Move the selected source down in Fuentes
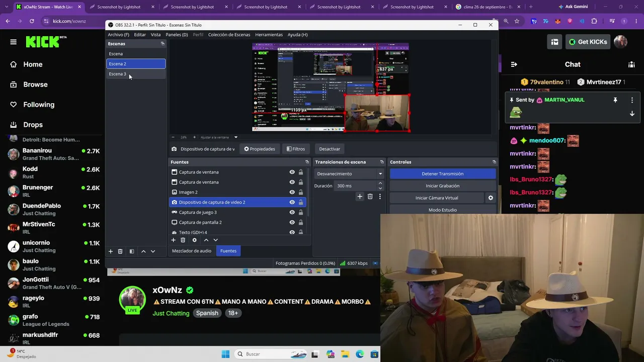The image size is (644, 362). [215, 240]
